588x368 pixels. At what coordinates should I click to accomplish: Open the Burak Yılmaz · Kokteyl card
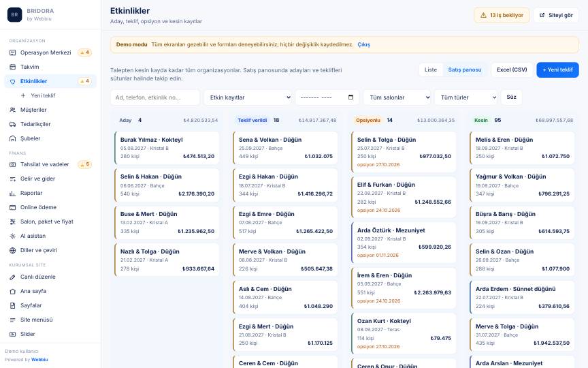pyautogui.click(x=167, y=148)
